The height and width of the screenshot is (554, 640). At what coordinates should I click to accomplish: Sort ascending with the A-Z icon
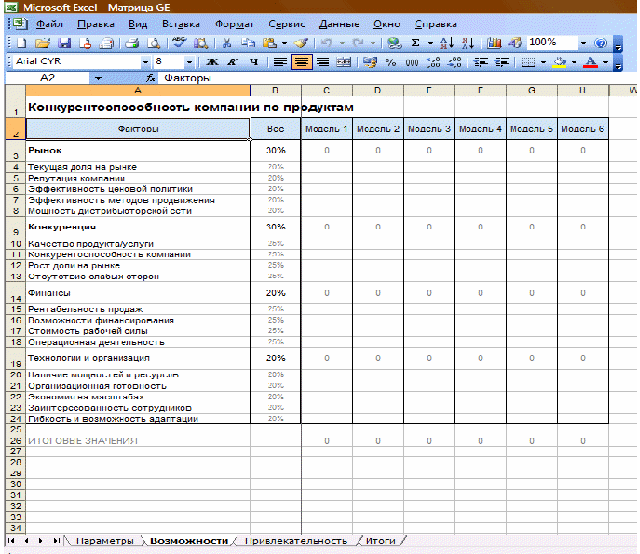[x=446, y=43]
